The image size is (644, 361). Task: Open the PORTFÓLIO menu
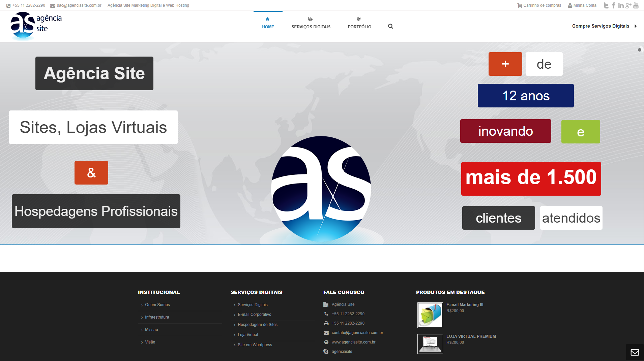pos(359,27)
